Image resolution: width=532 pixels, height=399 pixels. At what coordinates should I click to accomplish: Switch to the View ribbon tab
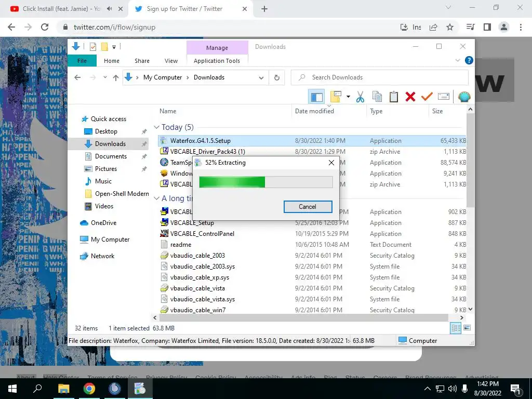click(171, 61)
